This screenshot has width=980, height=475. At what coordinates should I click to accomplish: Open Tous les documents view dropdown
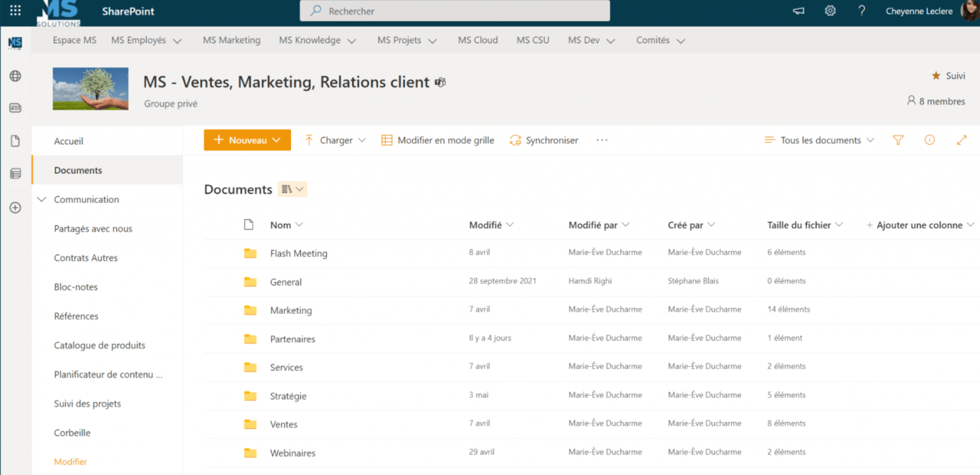(x=819, y=140)
